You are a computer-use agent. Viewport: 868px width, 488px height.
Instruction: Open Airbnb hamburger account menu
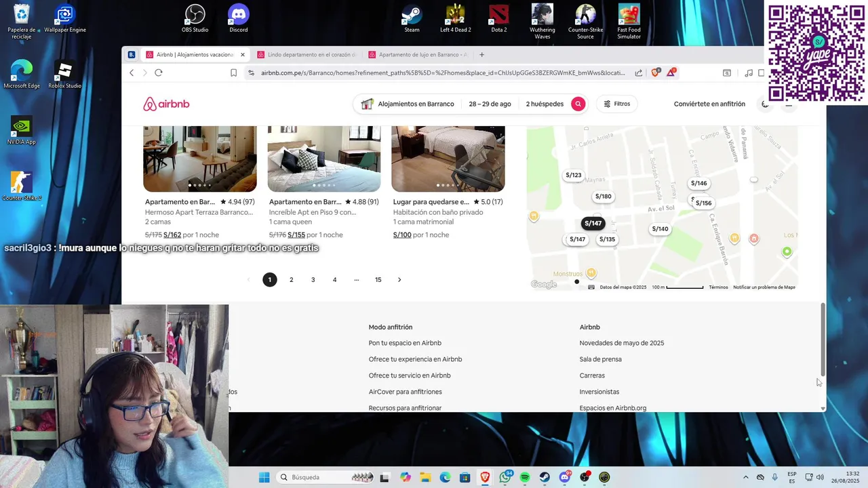(789, 104)
